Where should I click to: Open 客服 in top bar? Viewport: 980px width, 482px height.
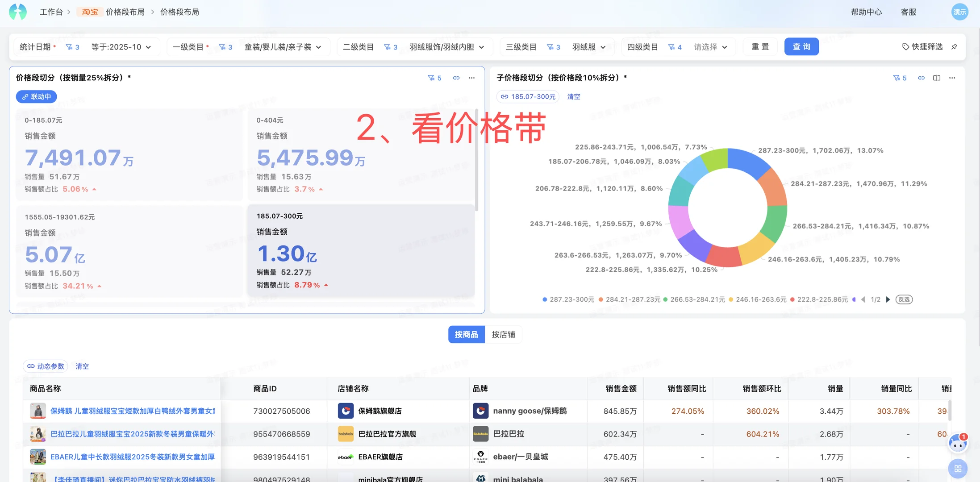(909, 12)
